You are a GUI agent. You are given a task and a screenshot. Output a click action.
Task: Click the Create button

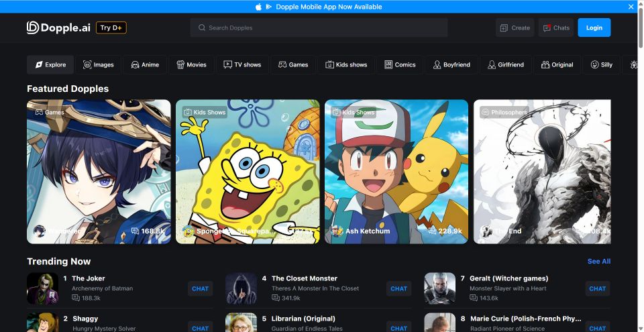tap(515, 27)
